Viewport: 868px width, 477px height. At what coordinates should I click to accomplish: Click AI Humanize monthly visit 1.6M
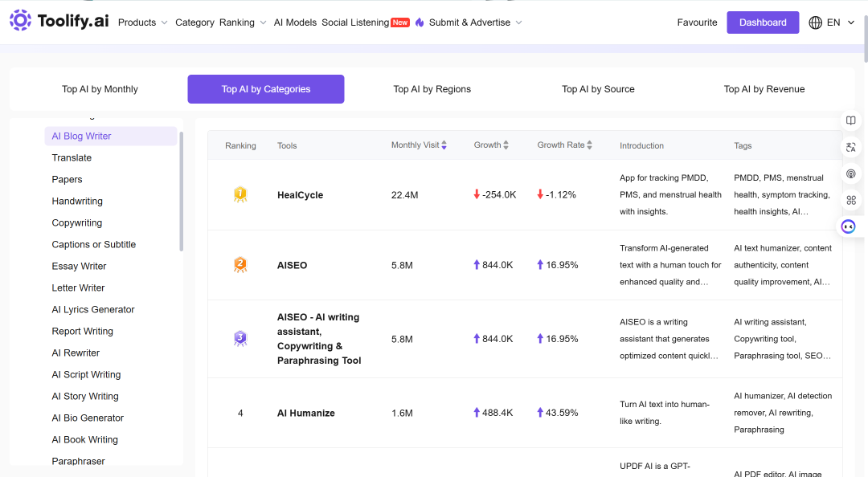coord(402,413)
